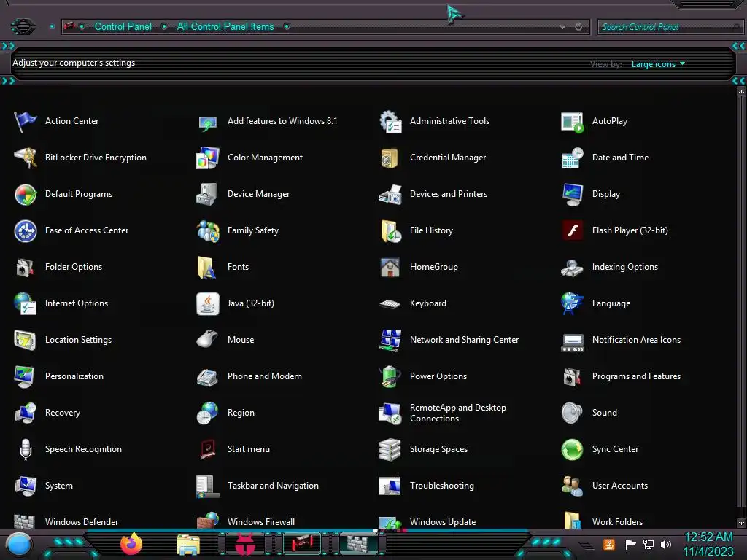Open the Color Management icon
Viewport: 747px width, 560px height.
tap(208, 157)
